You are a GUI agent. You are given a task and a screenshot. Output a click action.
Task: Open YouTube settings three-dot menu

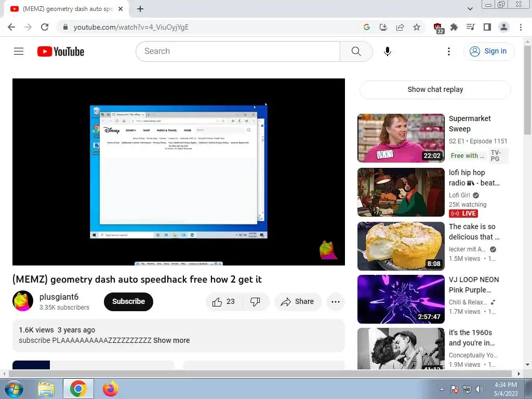click(x=449, y=51)
